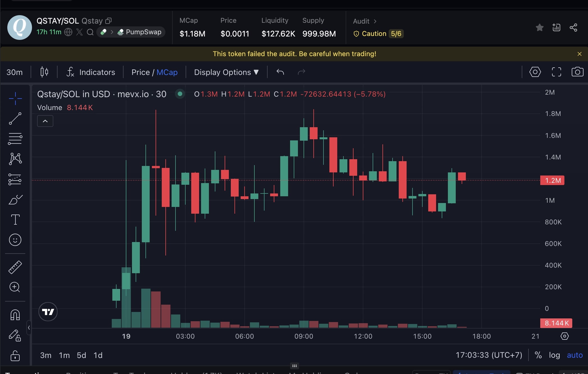Image resolution: width=588 pixels, height=374 pixels.
Task: Select the XABCD pattern tool
Action: tap(15, 159)
